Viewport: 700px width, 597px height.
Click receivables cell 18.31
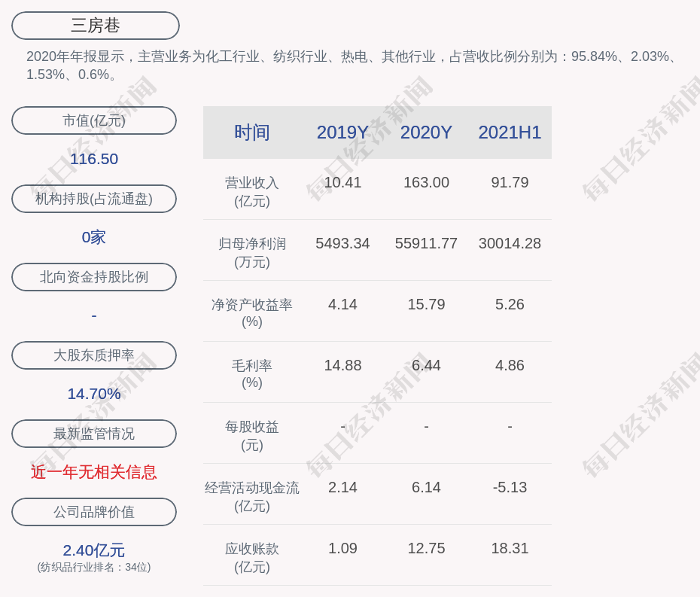[x=510, y=548]
